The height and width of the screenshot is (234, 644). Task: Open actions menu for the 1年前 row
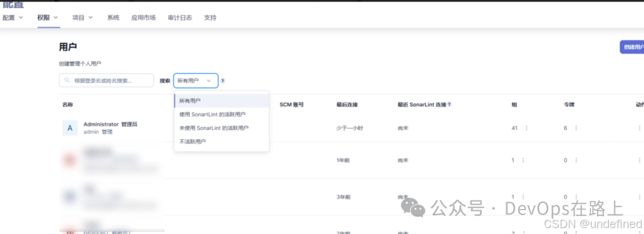639,160
